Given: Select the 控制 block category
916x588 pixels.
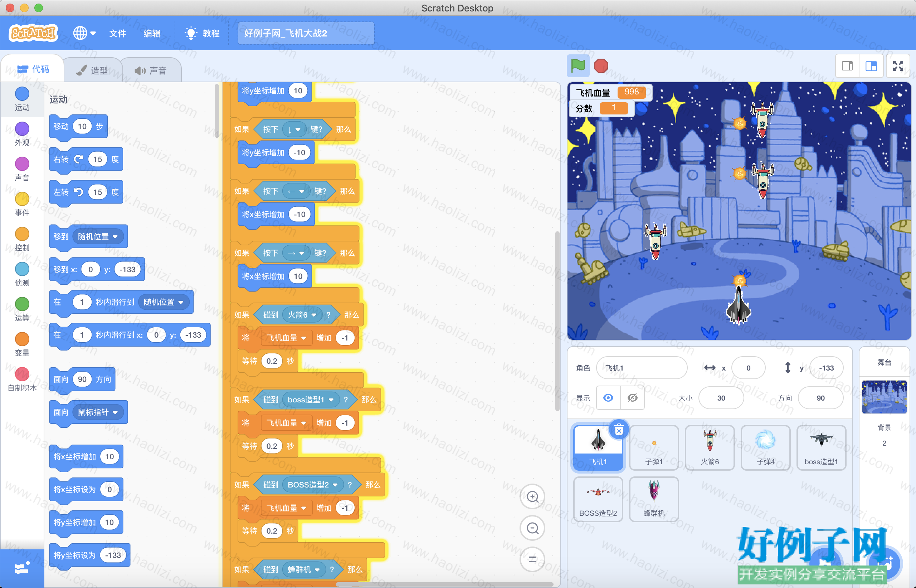Looking at the screenshot, I should 22,239.
